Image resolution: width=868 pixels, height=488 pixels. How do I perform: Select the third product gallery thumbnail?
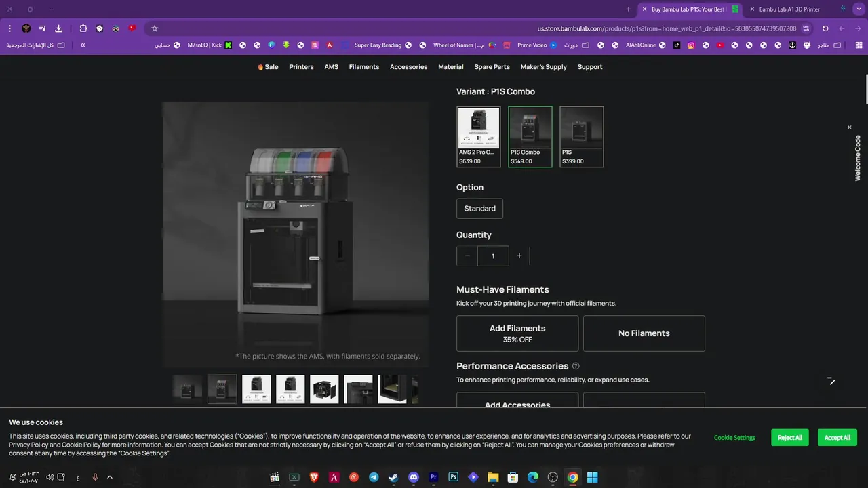(x=256, y=389)
